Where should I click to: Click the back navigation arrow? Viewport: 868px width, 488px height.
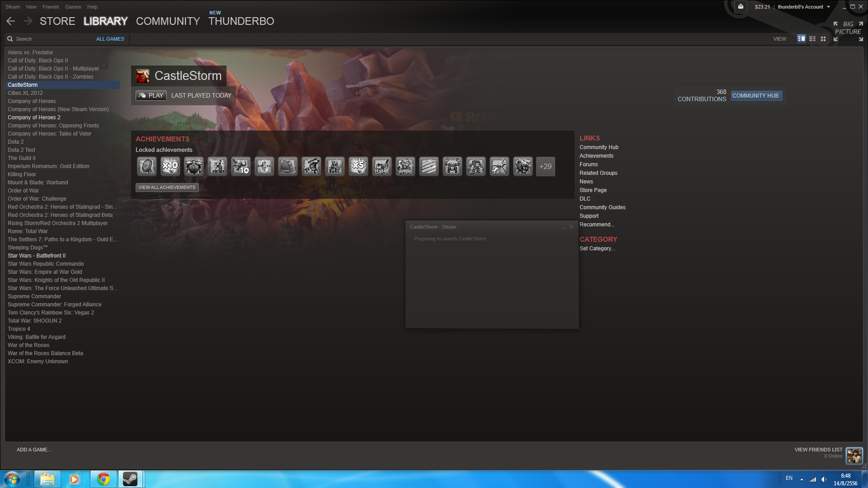point(11,21)
